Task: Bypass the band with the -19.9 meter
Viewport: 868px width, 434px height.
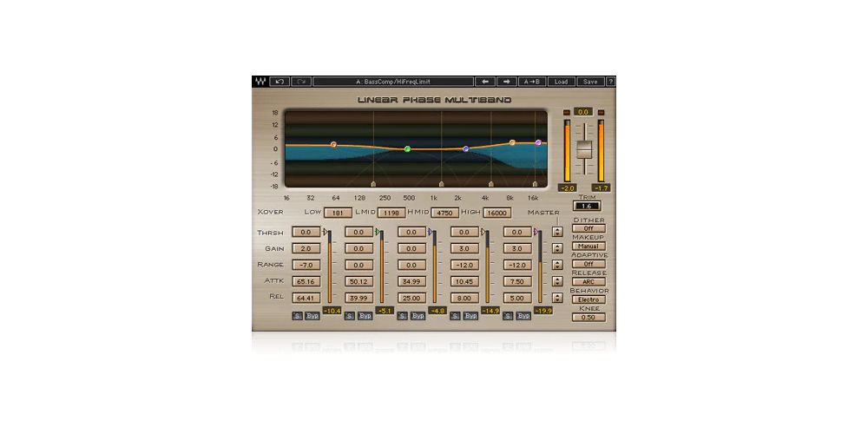Action: point(523,316)
